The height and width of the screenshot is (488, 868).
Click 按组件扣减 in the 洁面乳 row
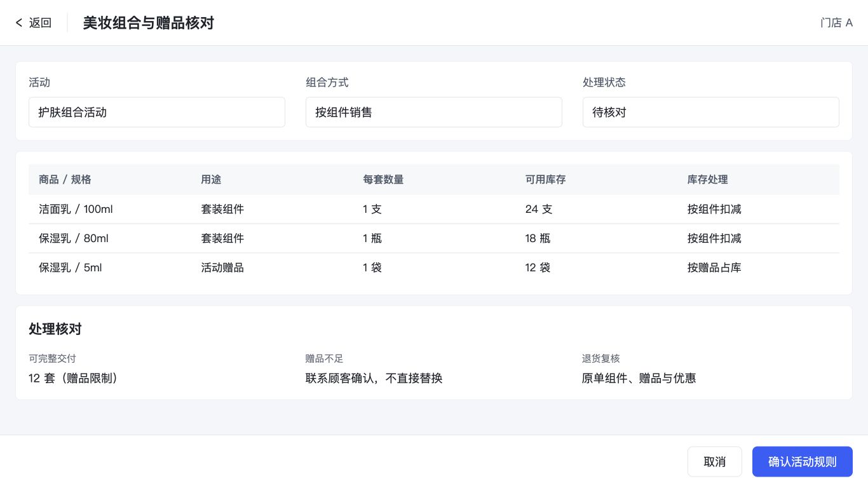pyautogui.click(x=714, y=209)
